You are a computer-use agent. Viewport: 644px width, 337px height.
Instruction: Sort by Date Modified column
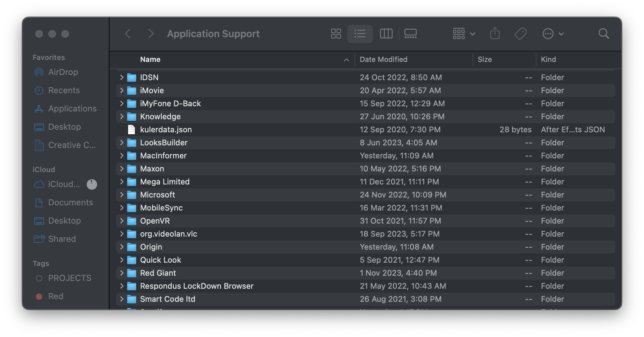tap(383, 59)
